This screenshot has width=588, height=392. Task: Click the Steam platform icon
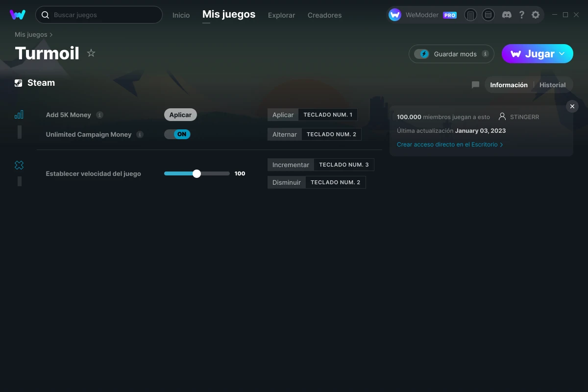click(19, 83)
